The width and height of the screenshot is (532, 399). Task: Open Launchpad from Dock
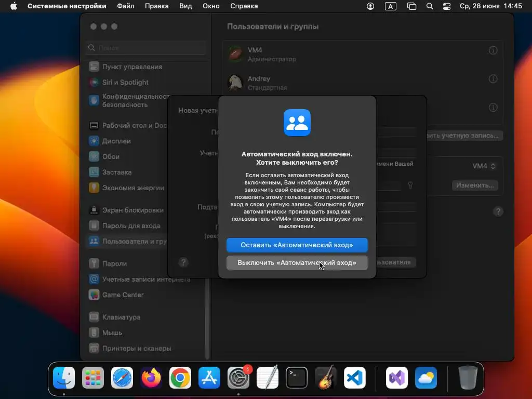pyautogui.click(x=93, y=378)
